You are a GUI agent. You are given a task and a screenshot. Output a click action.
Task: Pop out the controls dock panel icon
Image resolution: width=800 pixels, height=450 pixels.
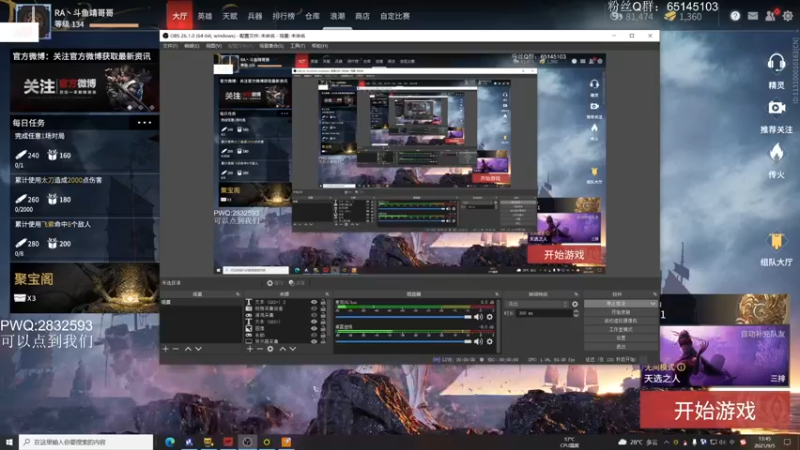pyautogui.click(x=655, y=294)
